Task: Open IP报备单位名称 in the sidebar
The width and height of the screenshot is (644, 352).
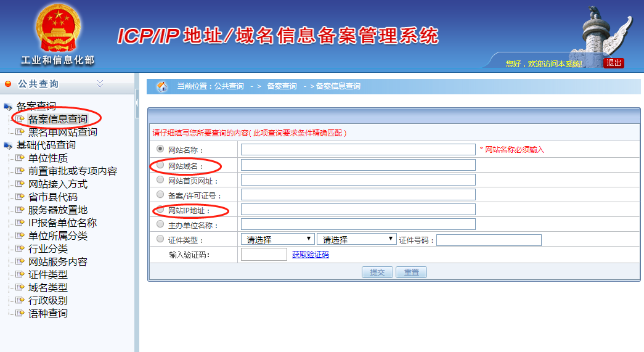Action: [62, 223]
